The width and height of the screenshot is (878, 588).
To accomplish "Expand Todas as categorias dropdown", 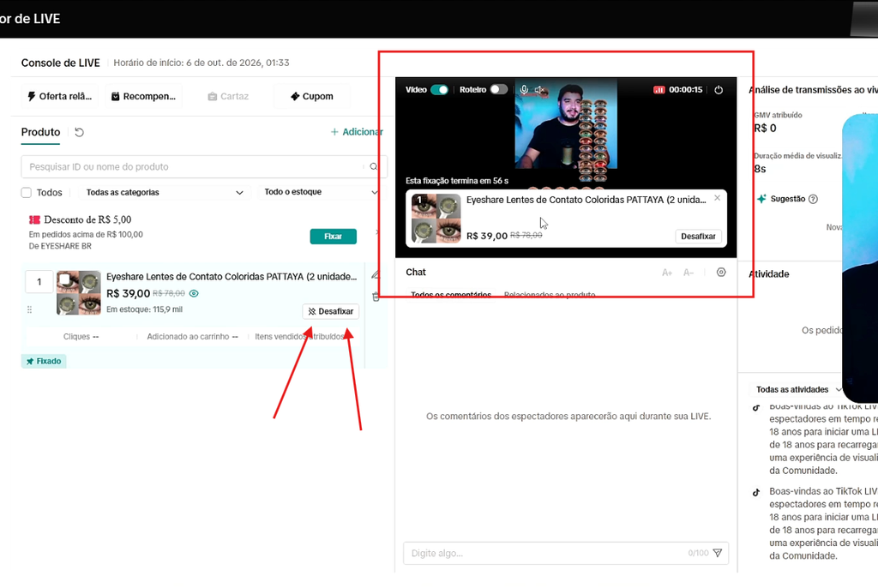I will [x=164, y=193].
